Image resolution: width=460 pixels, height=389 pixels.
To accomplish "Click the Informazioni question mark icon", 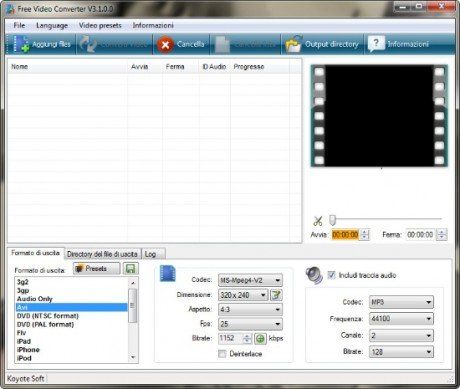I will point(376,44).
